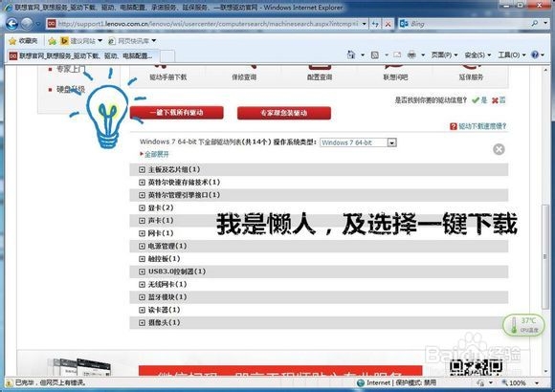Screen dimensions: 555x392
Task: Expand the 网卡(1) driver category
Action: pos(142,233)
